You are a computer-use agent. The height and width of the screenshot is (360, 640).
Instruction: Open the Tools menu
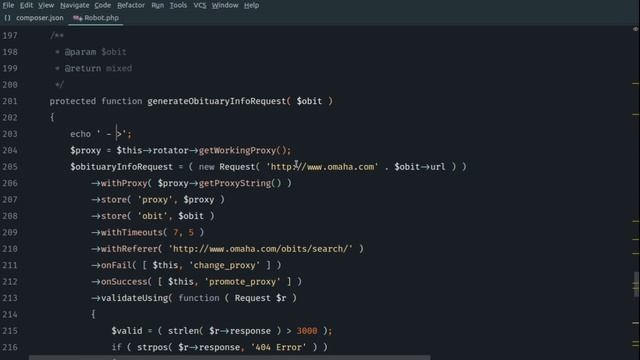[178, 5]
